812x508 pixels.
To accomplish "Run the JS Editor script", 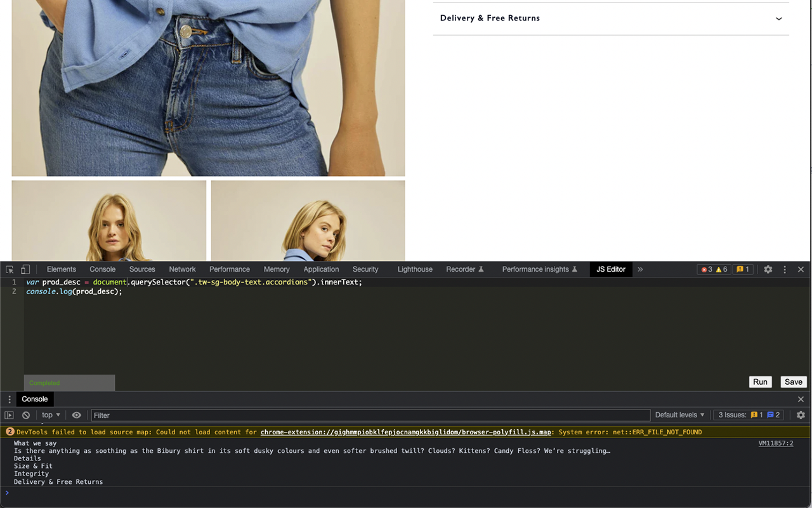I will coord(760,382).
